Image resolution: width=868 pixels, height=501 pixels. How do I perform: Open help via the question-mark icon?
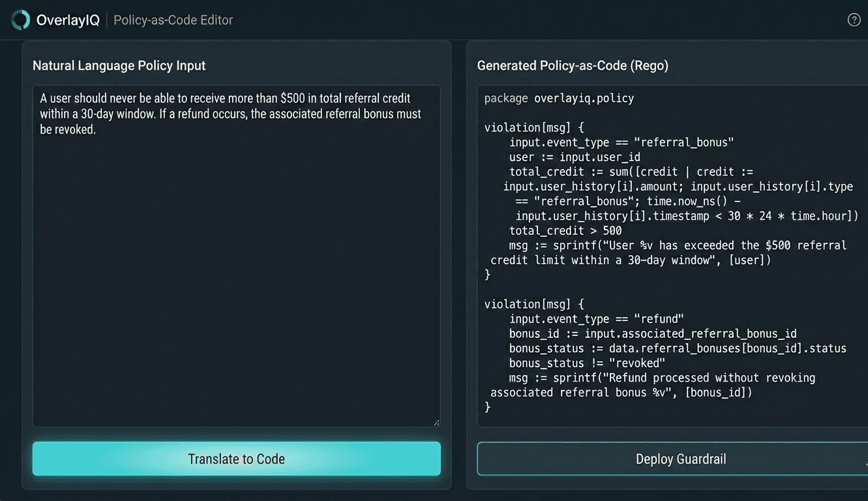coord(854,20)
